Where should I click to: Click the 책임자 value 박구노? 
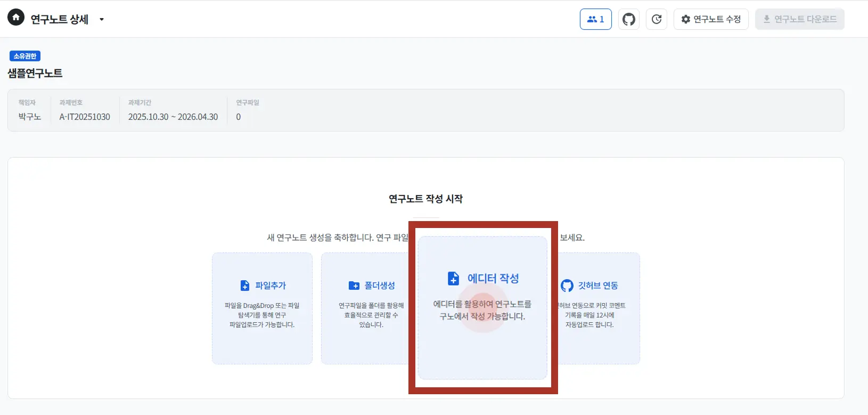(30, 117)
